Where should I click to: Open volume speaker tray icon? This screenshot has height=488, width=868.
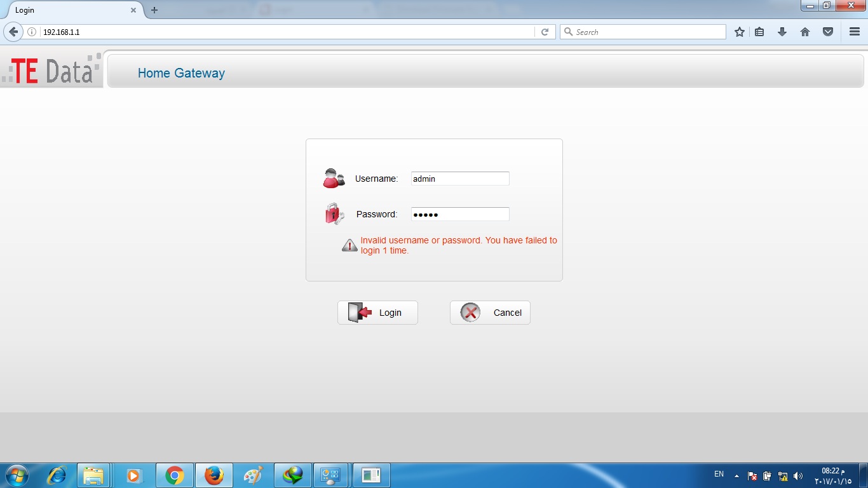[x=799, y=475]
